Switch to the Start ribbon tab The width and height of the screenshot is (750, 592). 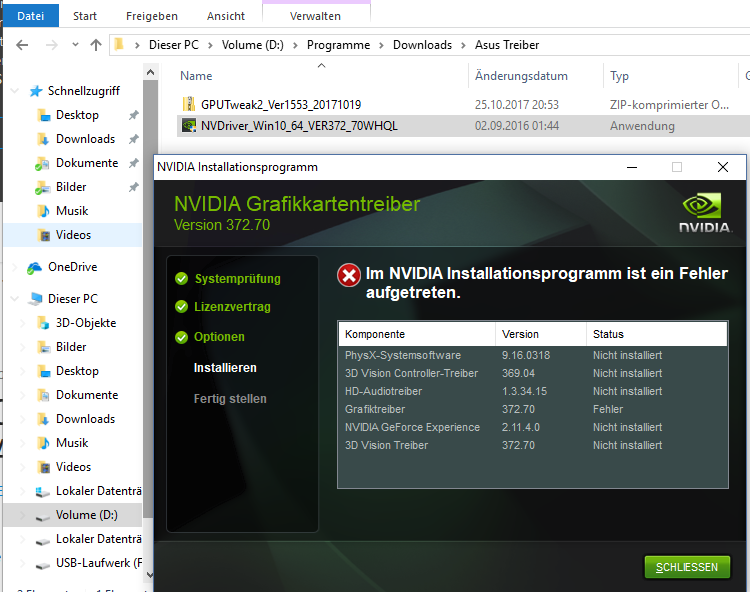(x=85, y=16)
